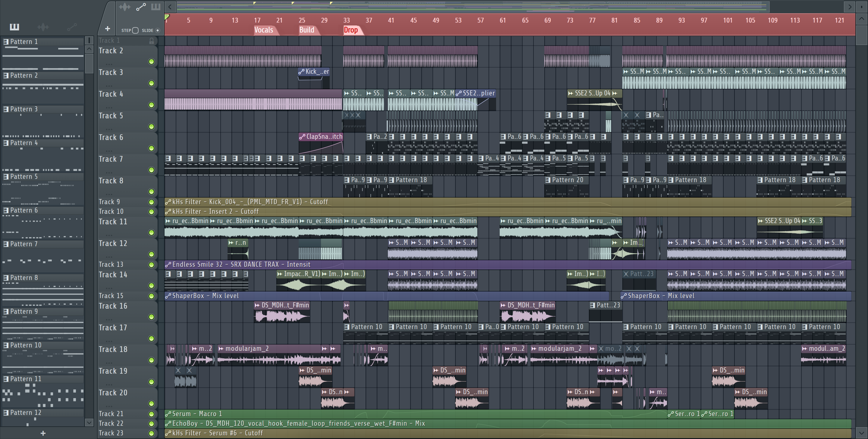Open kHs Filter Kick_004 Cutoff clip menu
This screenshot has height=439, width=868.
tap(168, 202)
